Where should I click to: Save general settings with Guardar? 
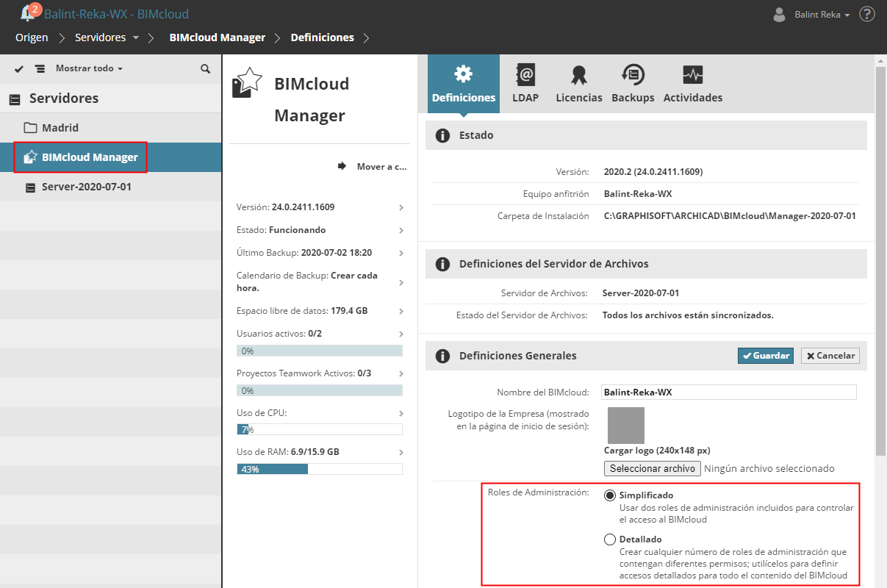pyautogui.click(x=766, y=356)
